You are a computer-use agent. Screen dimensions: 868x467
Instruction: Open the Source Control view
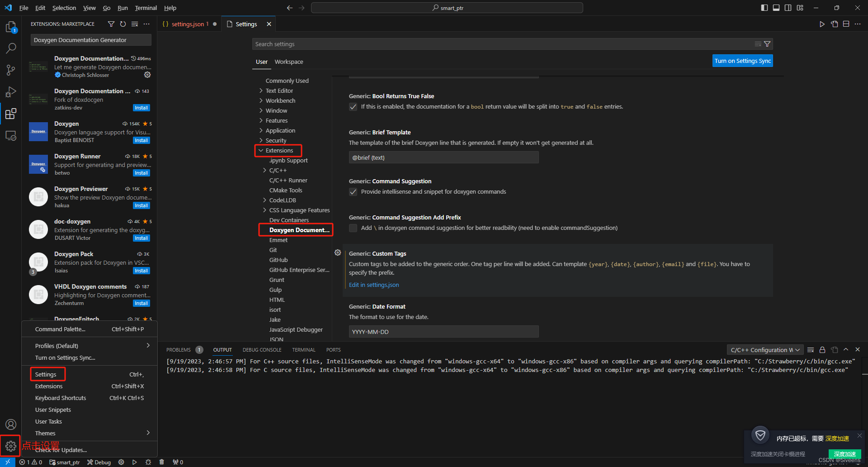(x=11, y=70)
